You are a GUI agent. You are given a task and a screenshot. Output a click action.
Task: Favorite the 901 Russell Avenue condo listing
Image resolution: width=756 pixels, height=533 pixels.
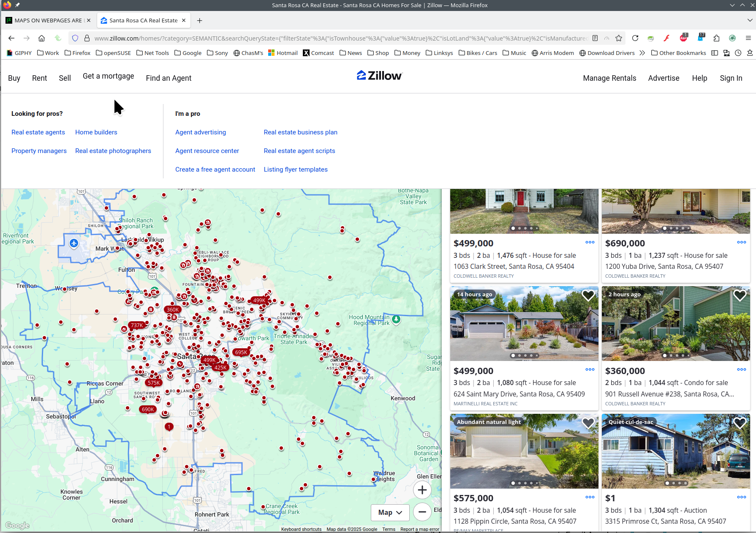tap(740, 295)
